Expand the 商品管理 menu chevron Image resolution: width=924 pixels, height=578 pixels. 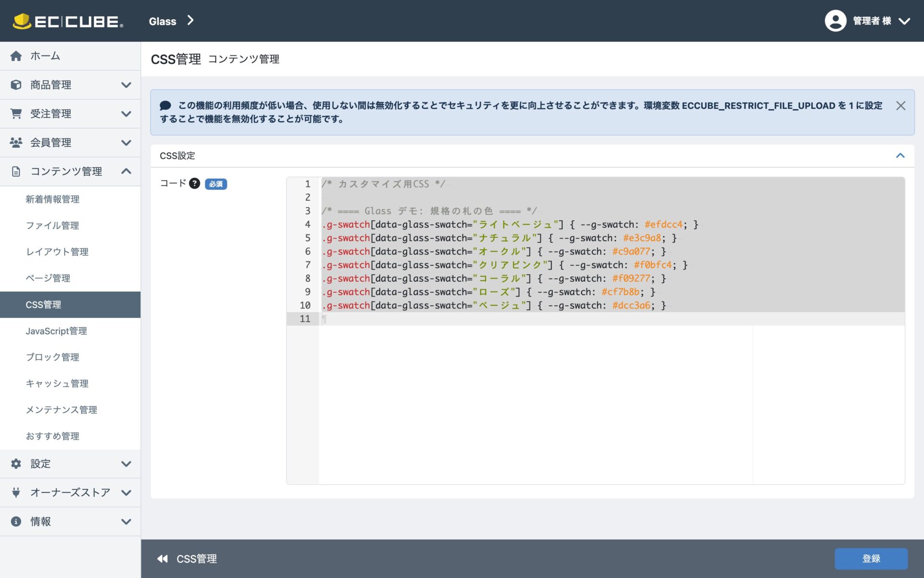coord(126,85)
